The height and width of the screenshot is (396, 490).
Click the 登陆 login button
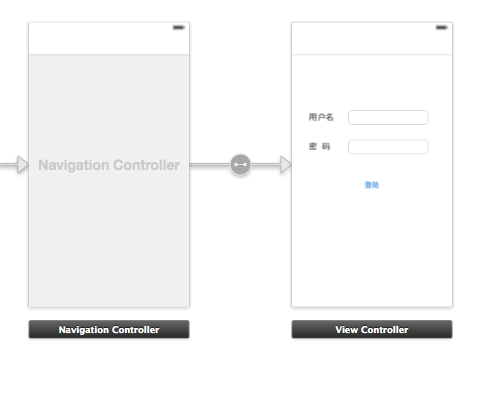372,185
